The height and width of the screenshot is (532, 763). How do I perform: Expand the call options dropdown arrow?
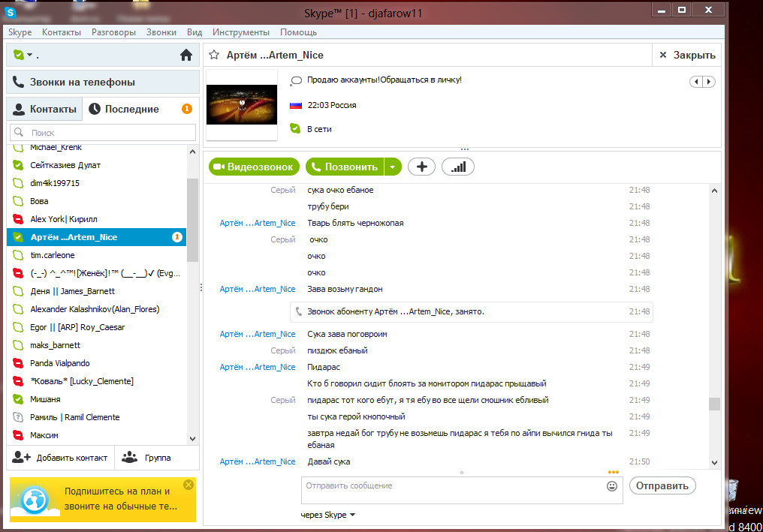coord(393,167)
